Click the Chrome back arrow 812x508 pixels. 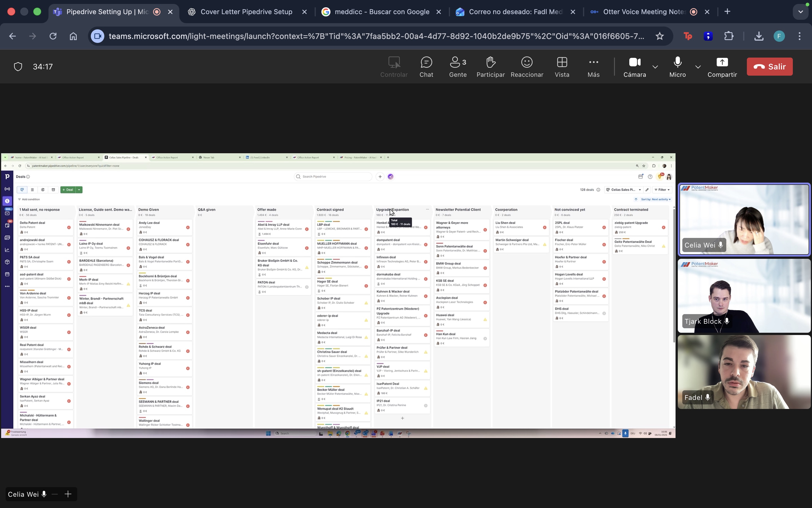pos(12,36)
